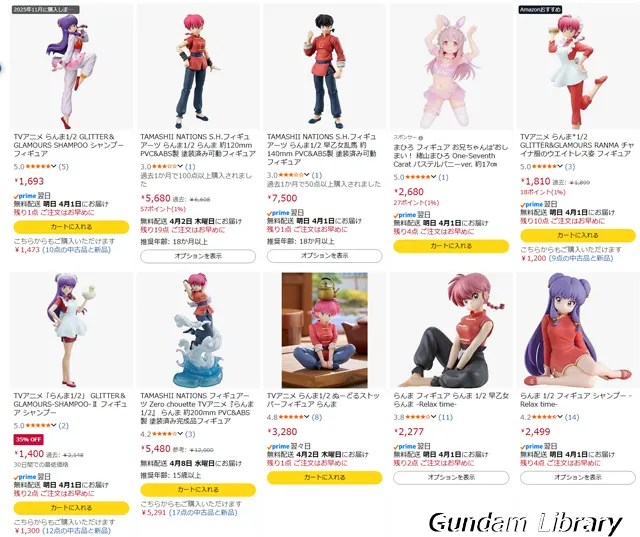Open the 35% OFF badge on Shampoo-II figure
Viewport: 640px width, 537px height.
click(29, 440)
